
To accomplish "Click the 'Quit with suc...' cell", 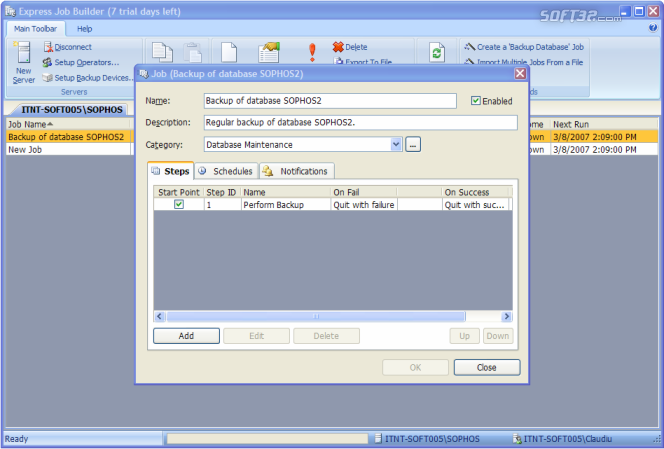I will [475, 205].
